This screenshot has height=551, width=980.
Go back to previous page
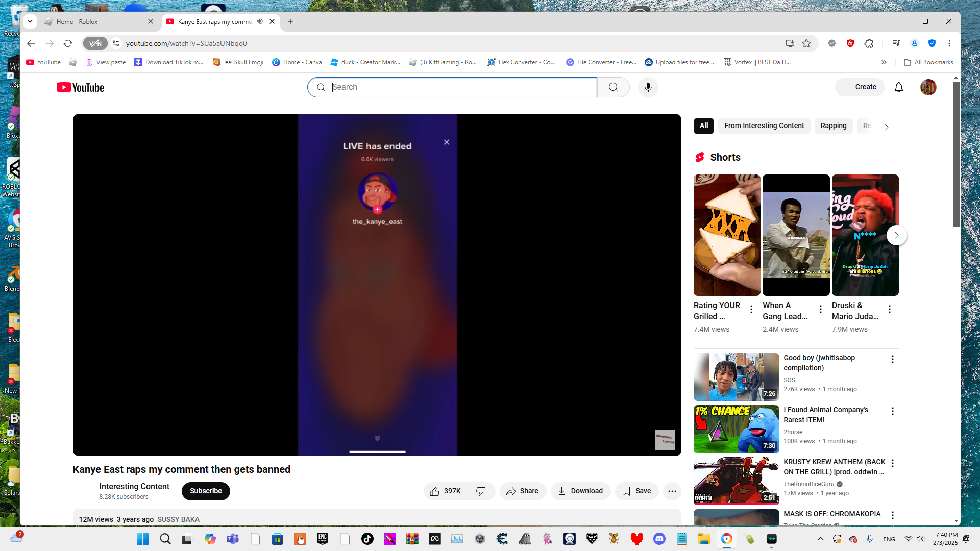pyautogui.click(x=31, y=43)
